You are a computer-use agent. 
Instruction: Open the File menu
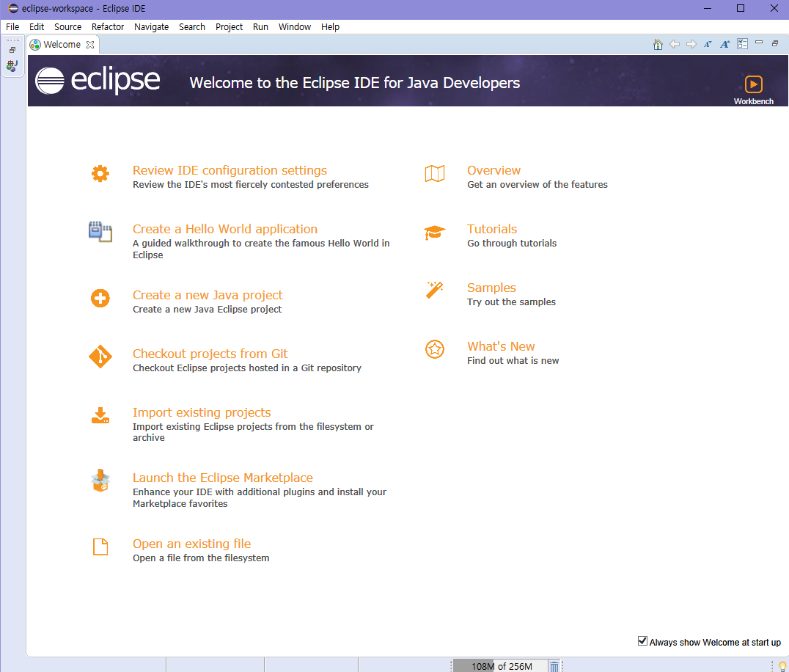tap(12, 26)
